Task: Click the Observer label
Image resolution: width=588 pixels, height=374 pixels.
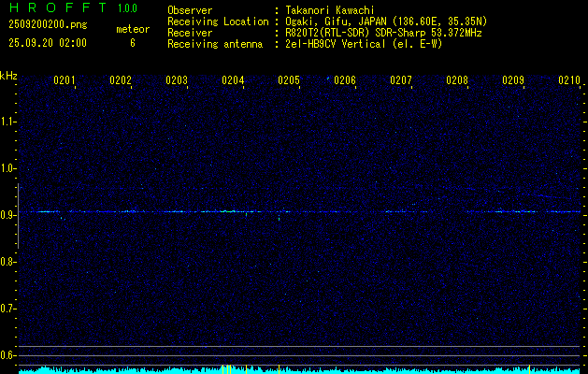Action: 190,10
